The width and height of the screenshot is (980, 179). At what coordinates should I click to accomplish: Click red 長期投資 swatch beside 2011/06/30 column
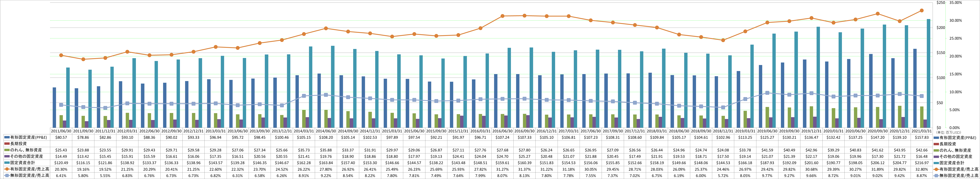point(7,144)
